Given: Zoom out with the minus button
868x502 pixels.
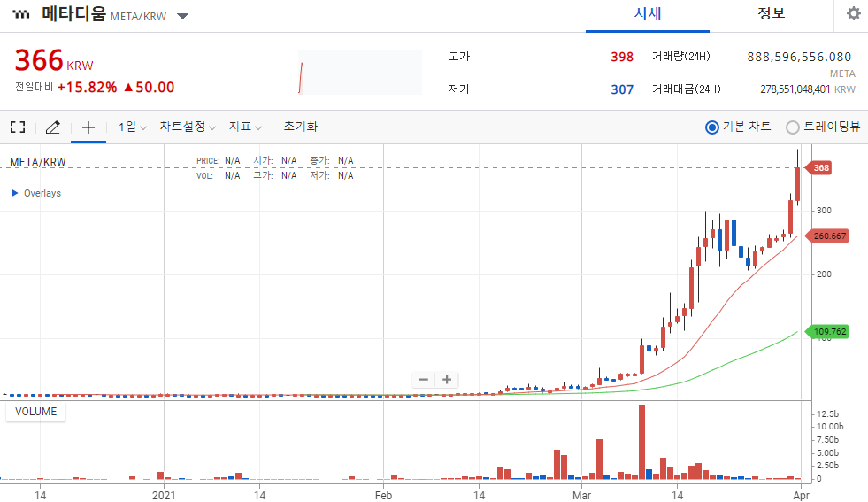Looking at the screenshot, I should point(424,380).
